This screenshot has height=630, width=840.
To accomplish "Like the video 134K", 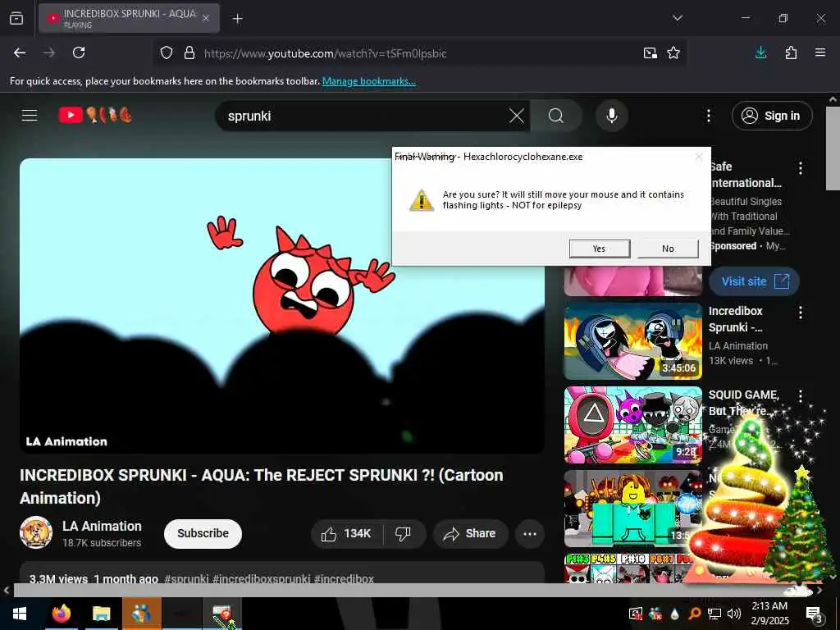I will [347, 533].
